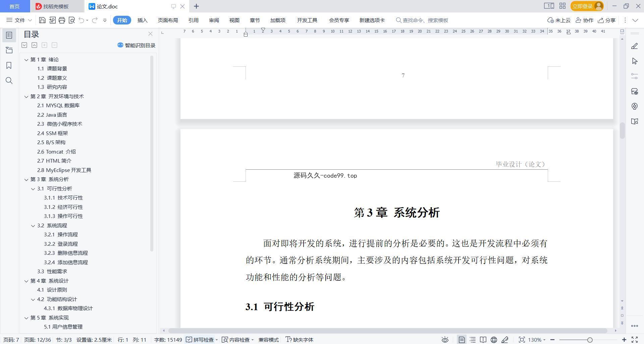644x344 pixels.
Task: Select the 页面布局 ribbon tab
Action: (168, 20)
